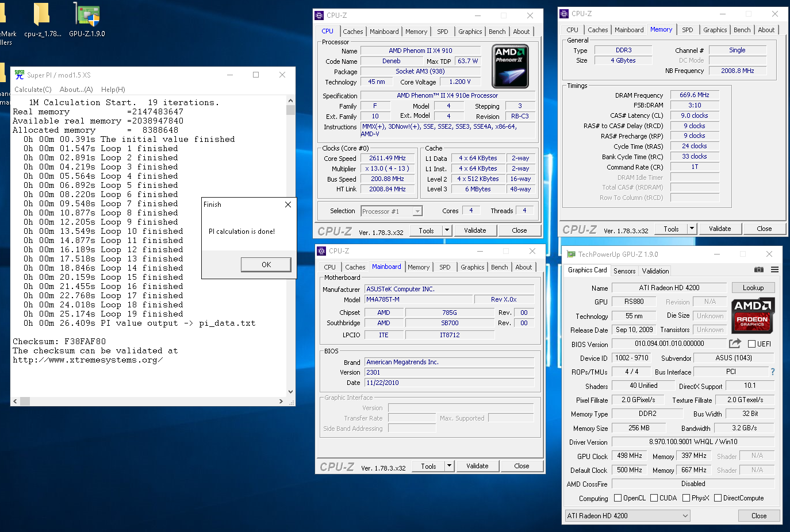Open the ATI Radeon HD 4200 GPU selector

click(x=627, y=516)
